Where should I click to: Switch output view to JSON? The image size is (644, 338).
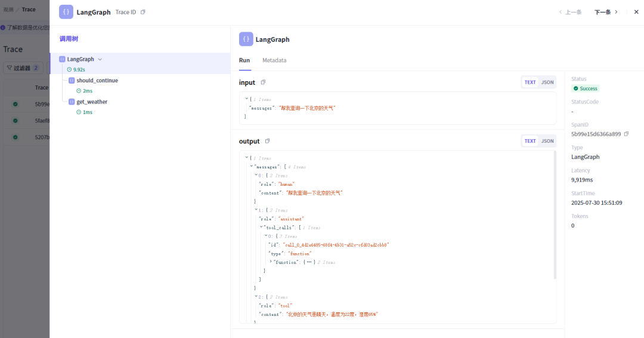pos(547,141)
